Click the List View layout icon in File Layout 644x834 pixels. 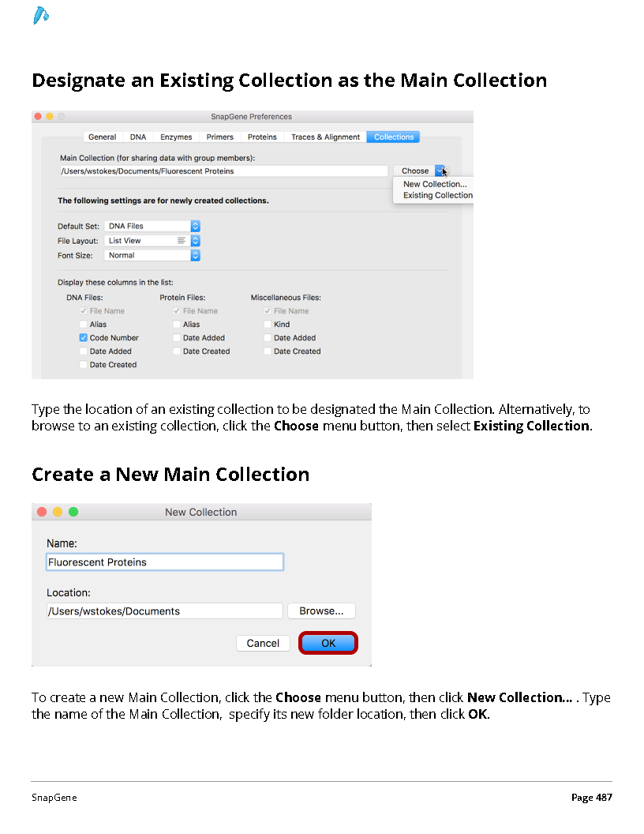pyautogui.click(x=182, y=240)
